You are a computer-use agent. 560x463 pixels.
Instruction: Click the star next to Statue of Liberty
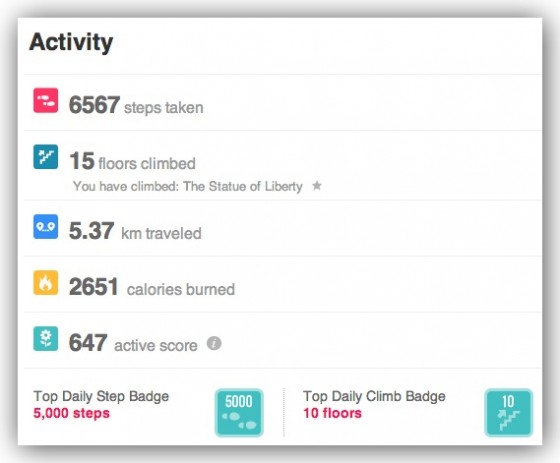[317, 185]
